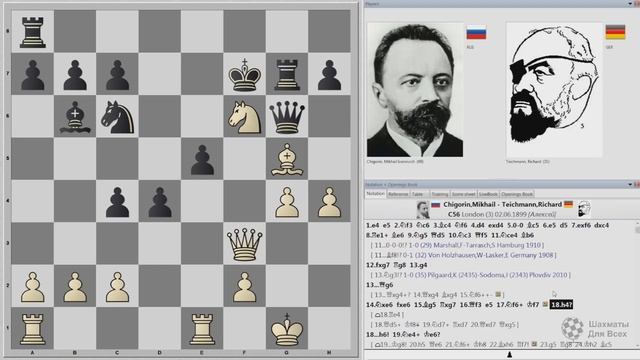
Task: Jump to move 1.e4 in notation
Action: point(372,225)
